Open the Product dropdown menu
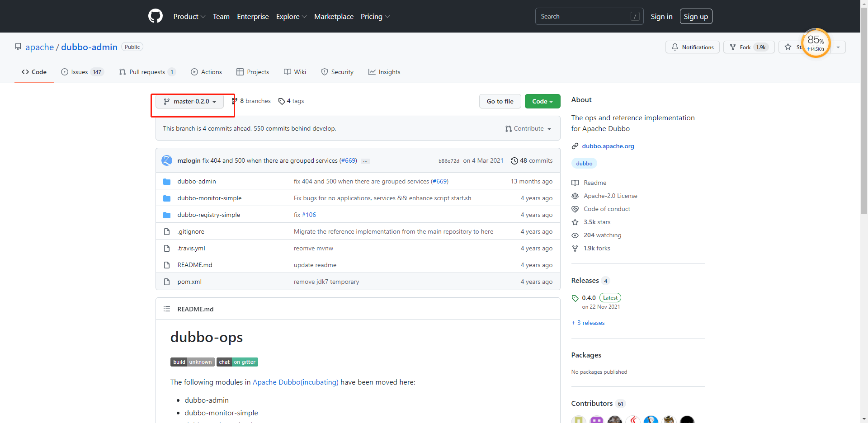 coord(189,16)
